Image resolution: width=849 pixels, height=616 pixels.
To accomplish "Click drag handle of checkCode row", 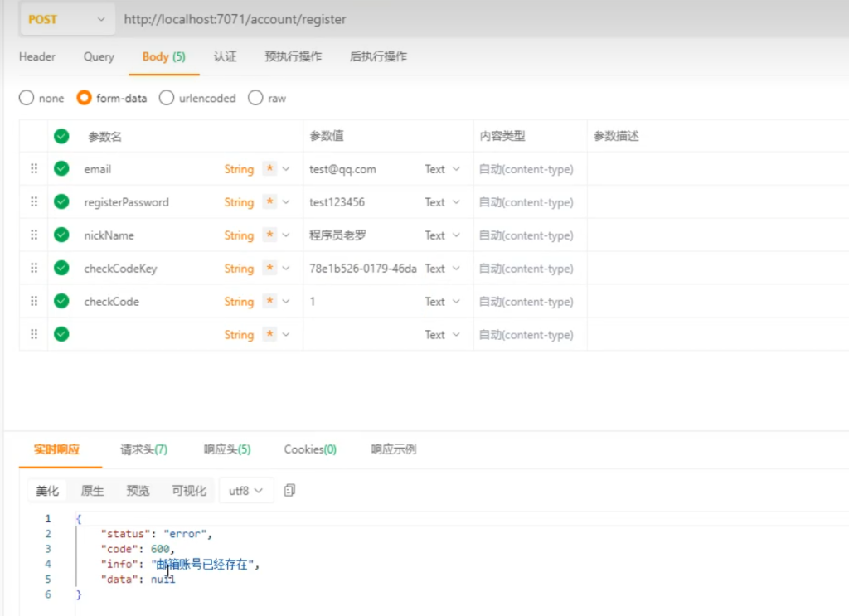I will coord(34,301).
